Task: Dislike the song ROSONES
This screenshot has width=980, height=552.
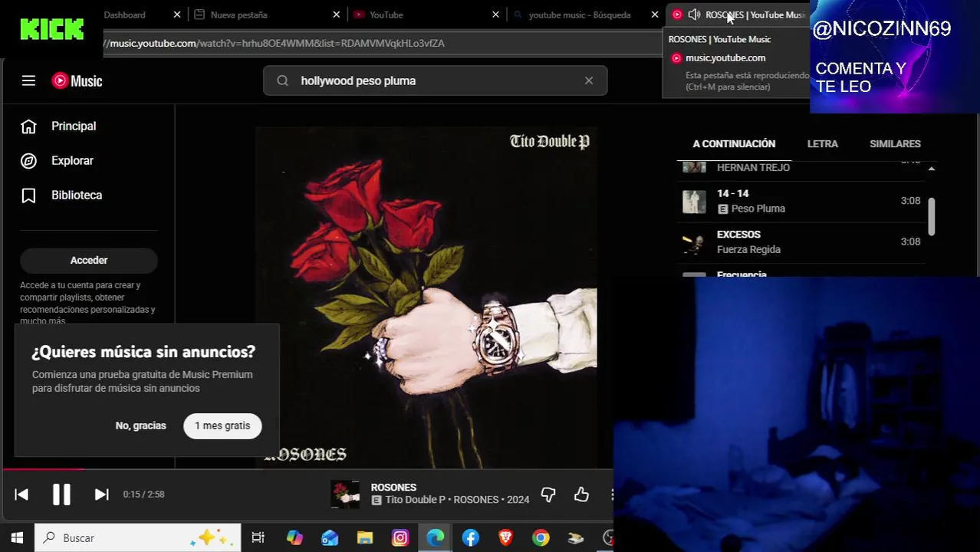Action: (548, 495)
